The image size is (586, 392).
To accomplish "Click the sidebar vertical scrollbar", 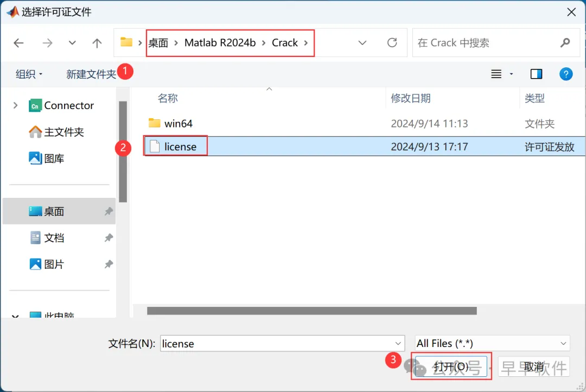I will [123, 151].
